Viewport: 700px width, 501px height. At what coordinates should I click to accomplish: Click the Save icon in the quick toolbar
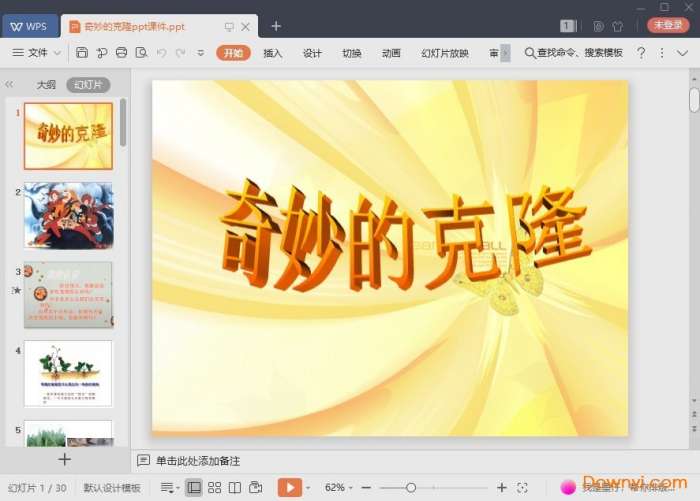[82, 53]
